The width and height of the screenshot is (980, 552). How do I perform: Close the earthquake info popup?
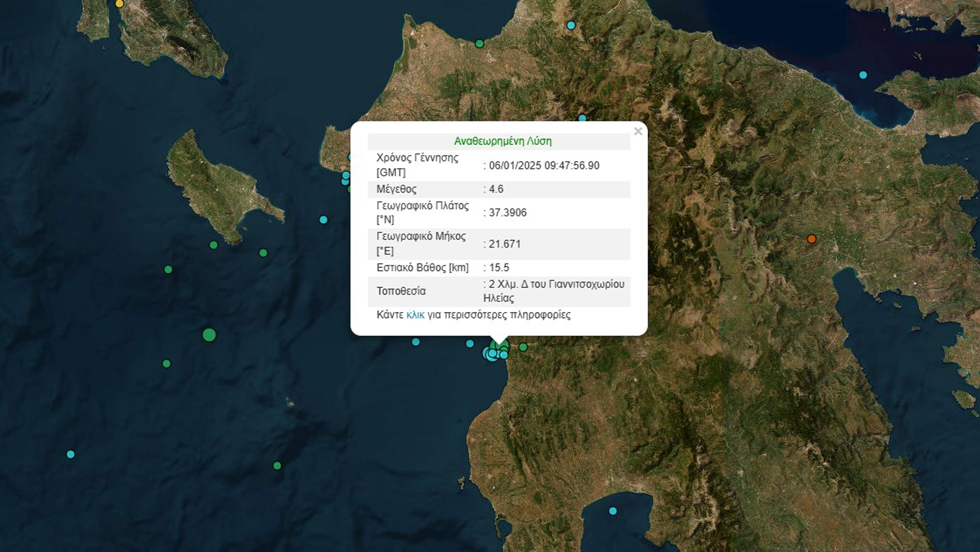638,132
